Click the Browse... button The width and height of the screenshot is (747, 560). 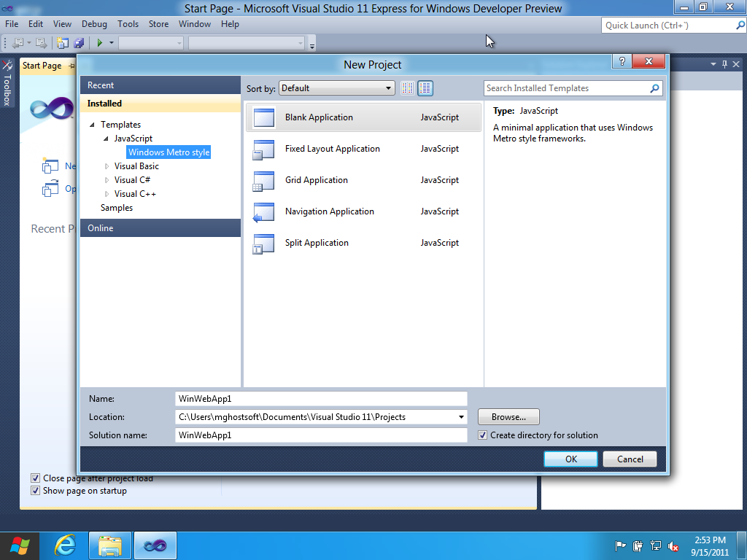click(x=508, y=417)
